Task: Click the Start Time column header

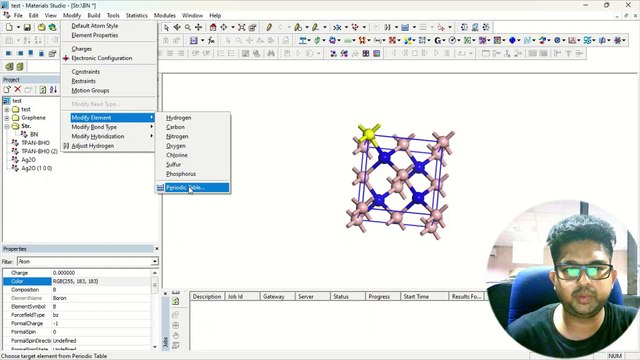Action: tap(424, 297)
